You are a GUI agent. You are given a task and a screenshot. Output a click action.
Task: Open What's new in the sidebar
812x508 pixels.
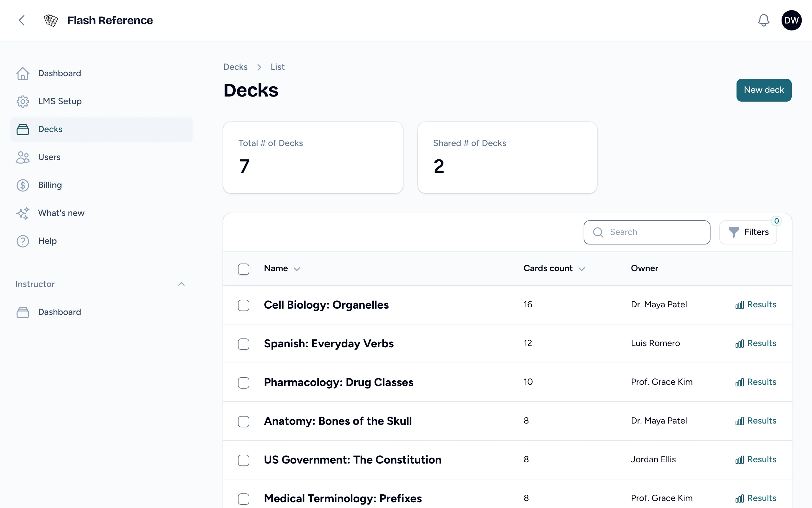[x=101, y=213]
